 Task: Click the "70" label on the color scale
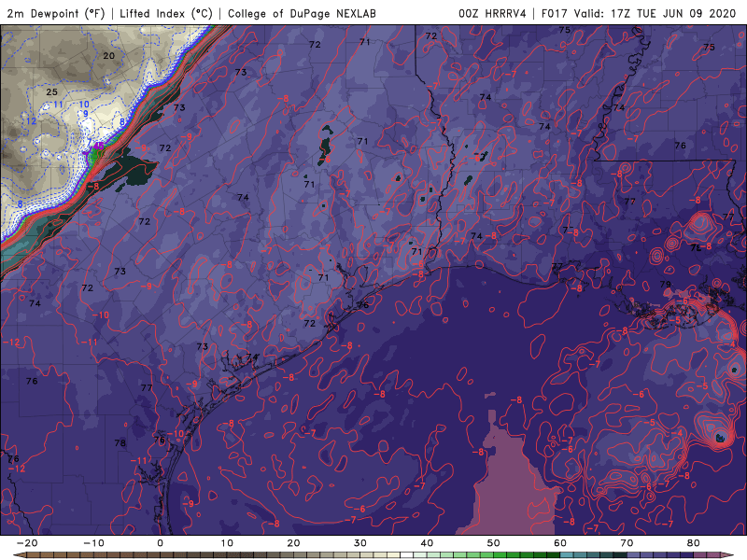click(627, 543)
